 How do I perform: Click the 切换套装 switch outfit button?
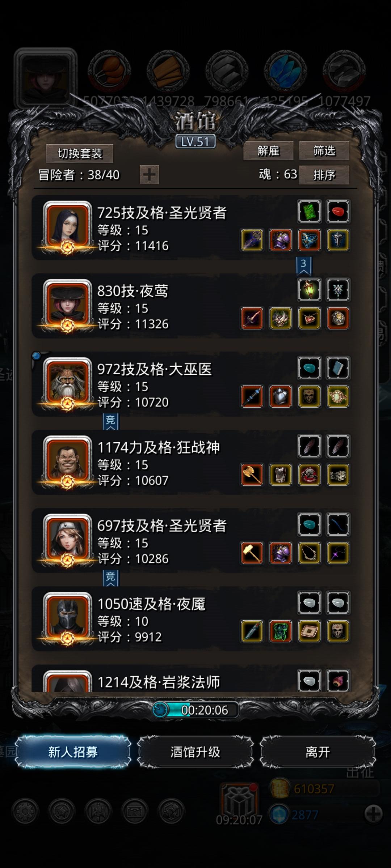[80, 154]
